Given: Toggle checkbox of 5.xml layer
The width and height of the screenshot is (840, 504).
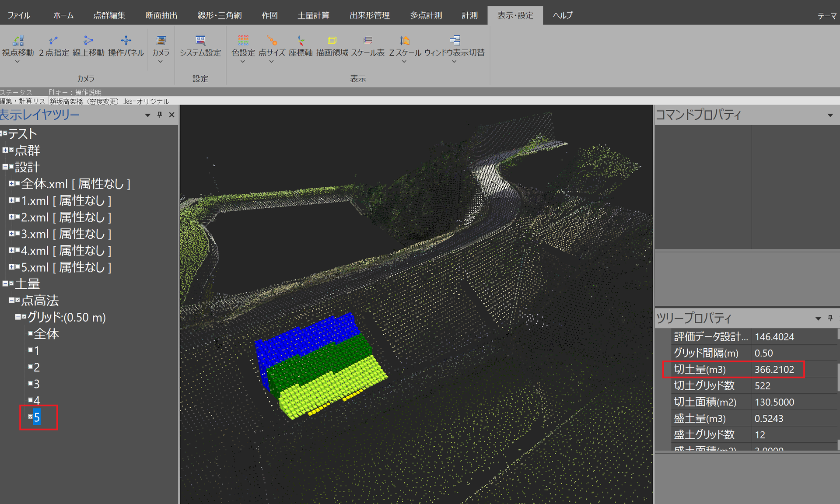Looking at the screenshot, I should point(18,266).
